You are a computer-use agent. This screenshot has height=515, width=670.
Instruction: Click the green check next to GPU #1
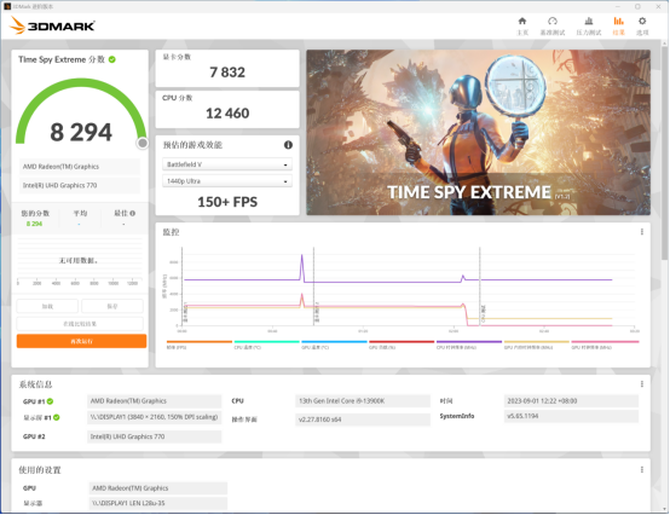click(x=50, y=401)
